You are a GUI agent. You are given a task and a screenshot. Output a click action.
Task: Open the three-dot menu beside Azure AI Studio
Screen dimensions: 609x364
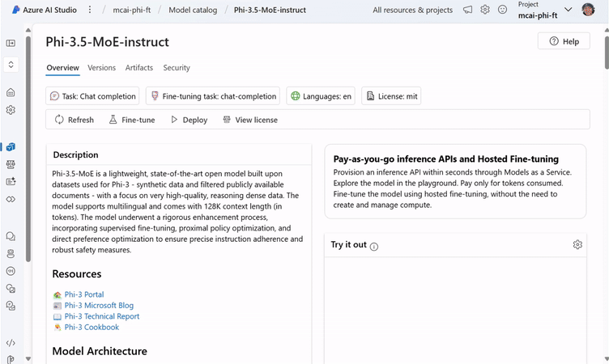tap(90, 10)
